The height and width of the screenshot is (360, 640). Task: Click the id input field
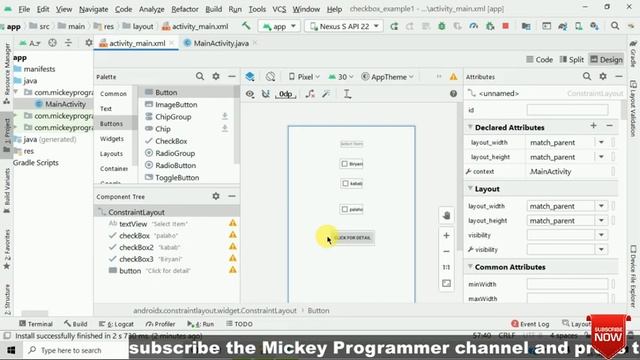567,110
